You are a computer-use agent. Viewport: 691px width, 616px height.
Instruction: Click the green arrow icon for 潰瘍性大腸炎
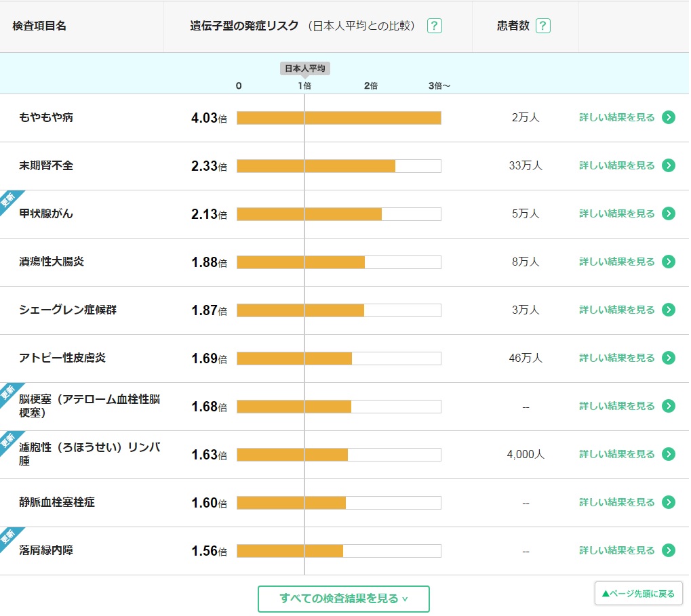(669, 262)
